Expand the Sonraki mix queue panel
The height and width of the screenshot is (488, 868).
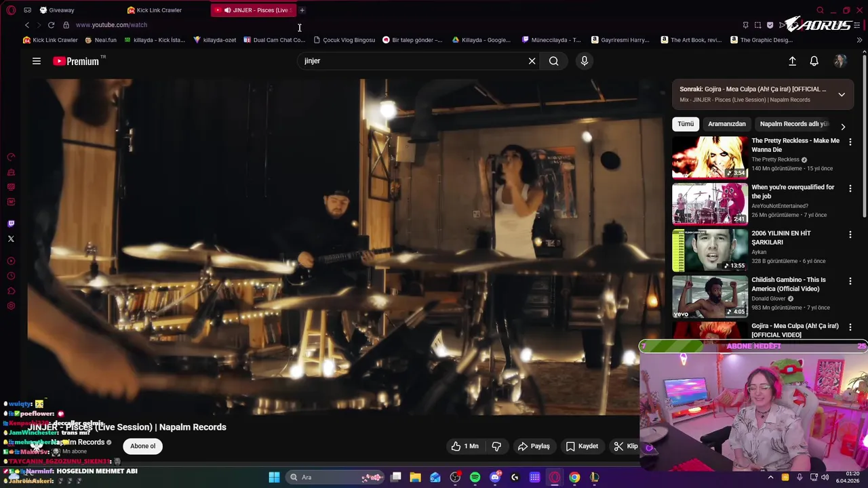(x=842, y=94)
